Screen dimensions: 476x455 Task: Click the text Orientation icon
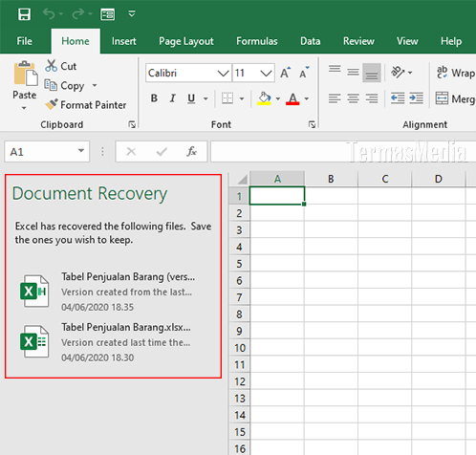tap(398, 73)
